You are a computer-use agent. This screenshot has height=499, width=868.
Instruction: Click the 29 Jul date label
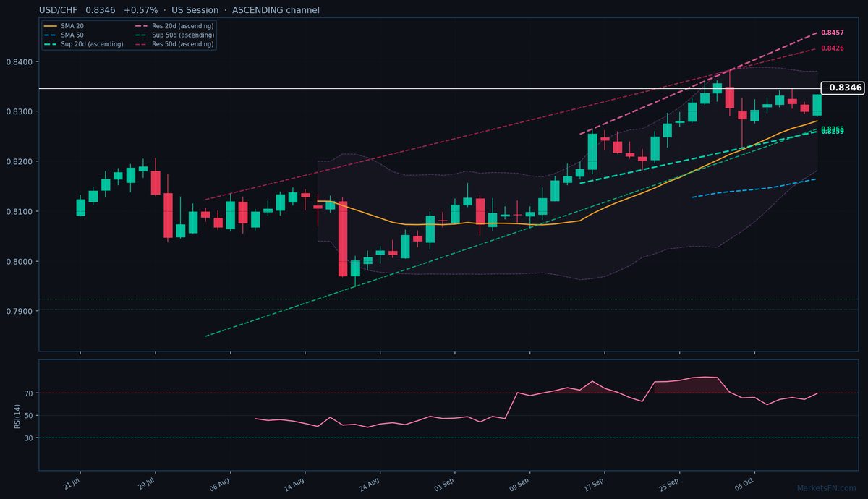[147, 483]
